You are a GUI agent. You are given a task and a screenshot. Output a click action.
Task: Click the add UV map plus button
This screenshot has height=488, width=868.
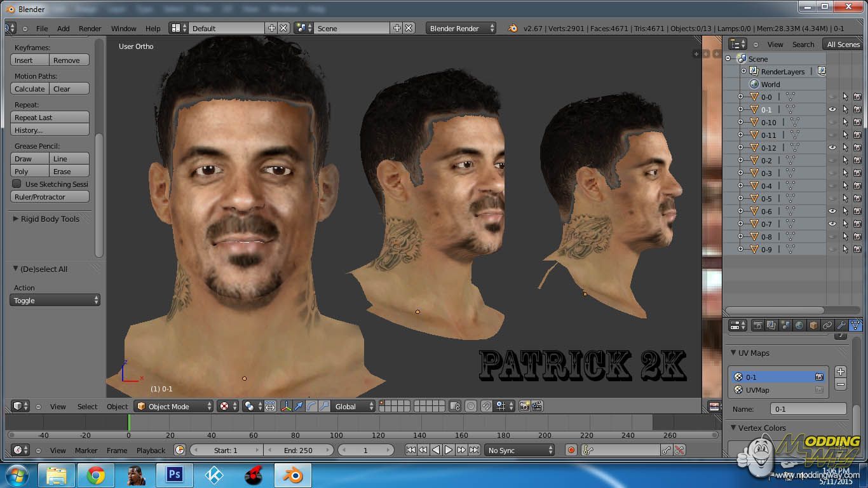(841, 372)
